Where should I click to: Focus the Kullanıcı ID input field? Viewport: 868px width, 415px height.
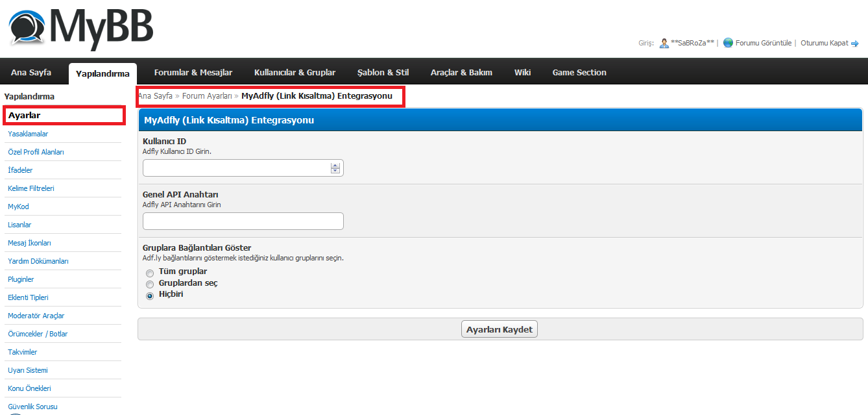pos(243,168)
